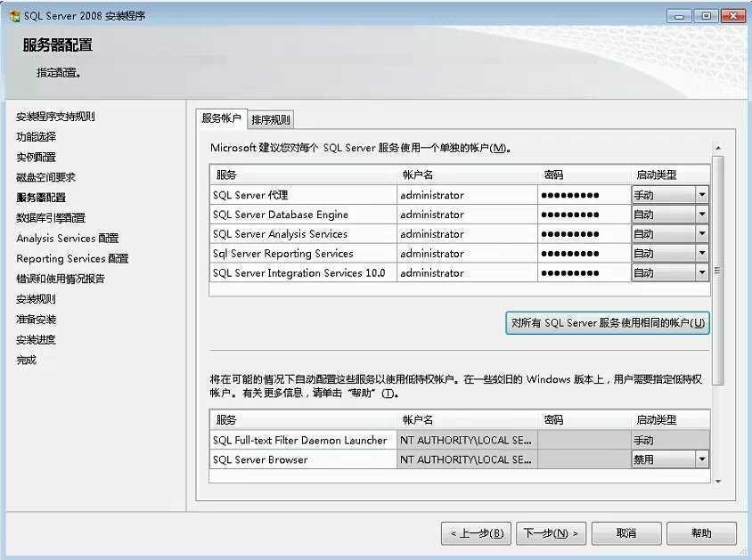752x560 pixels.
Task: Select 安装程序支持规则 step in sidebar
Action: [55, 117]
